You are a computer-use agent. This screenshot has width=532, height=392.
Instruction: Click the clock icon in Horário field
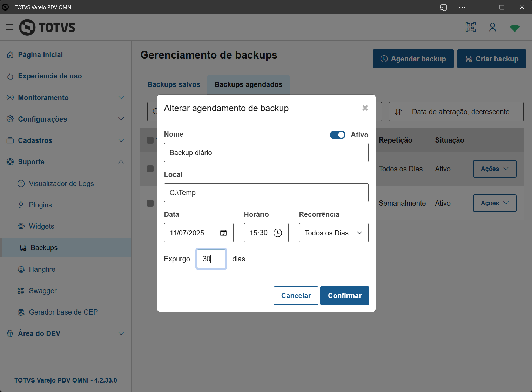tap(277, 233)
